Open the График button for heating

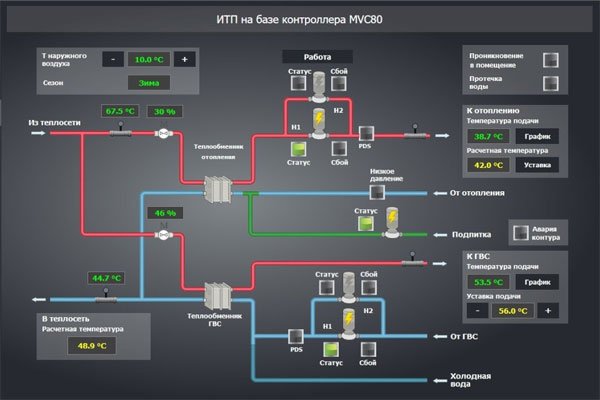pos(537,136)
